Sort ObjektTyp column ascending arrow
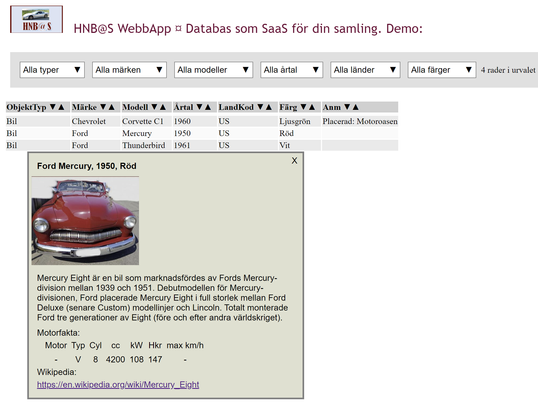 tap(61, 107)
